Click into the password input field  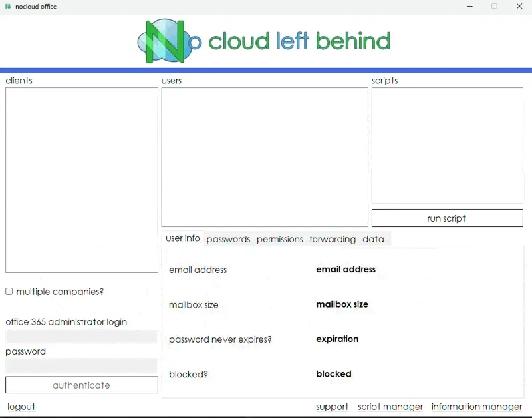(x=82, y=366)
